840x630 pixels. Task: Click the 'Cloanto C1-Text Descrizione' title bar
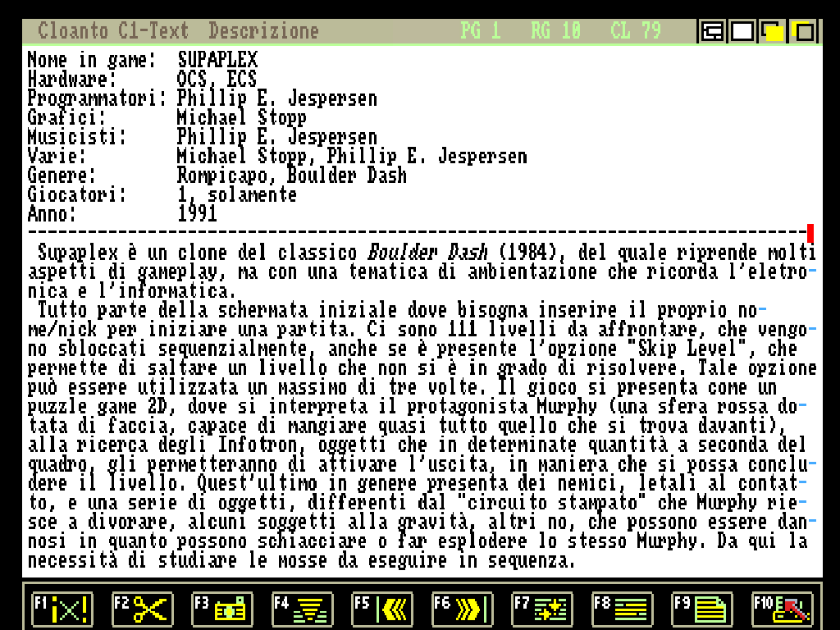pyautogui.click(x=178, y=31)
